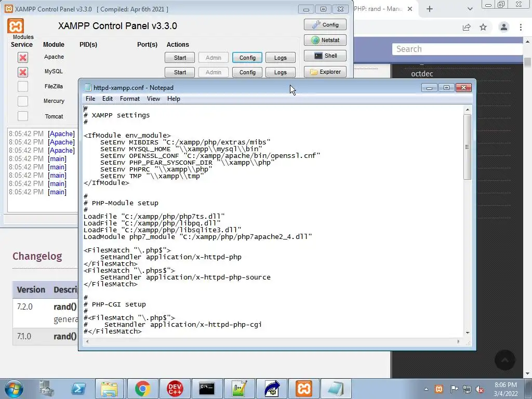The image size is (532, 399).
Task: Toggle the Apache service checkbox
Action: [23, 58]
